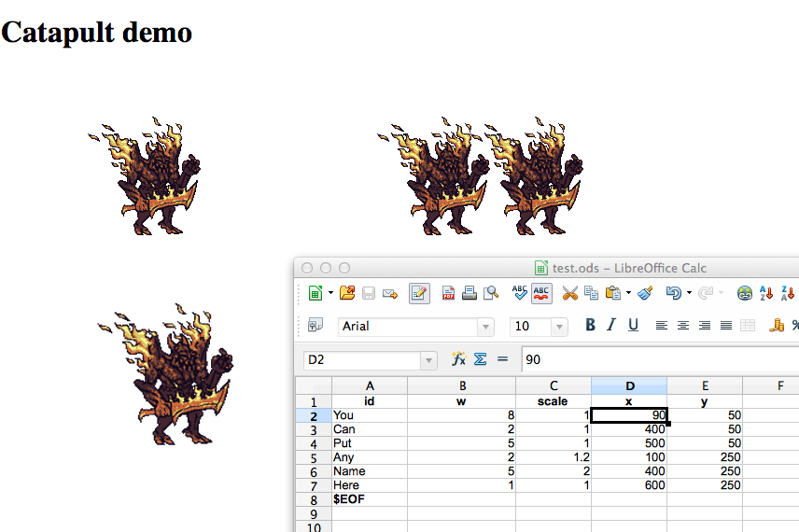Image resolution: width=799 pixels, height=532 pixels.
Task: Click the top-left flaming monster sprite
Action: tap(145, 175)
